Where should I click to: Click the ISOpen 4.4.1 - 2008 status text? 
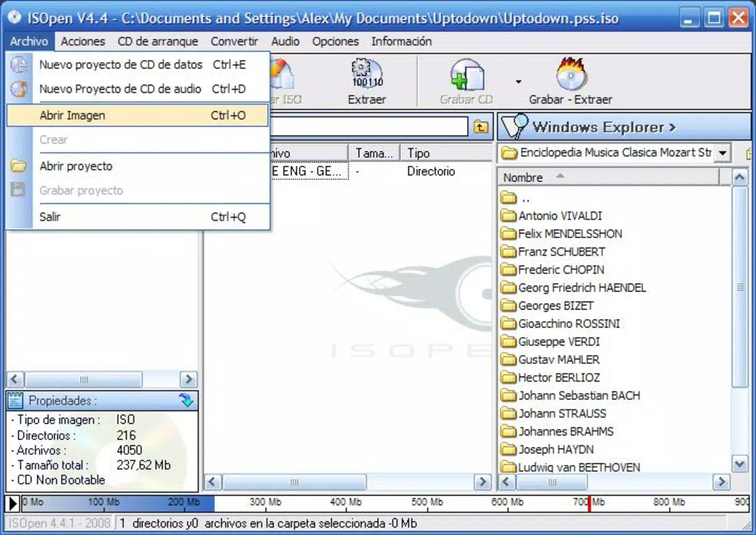point(60,524)
